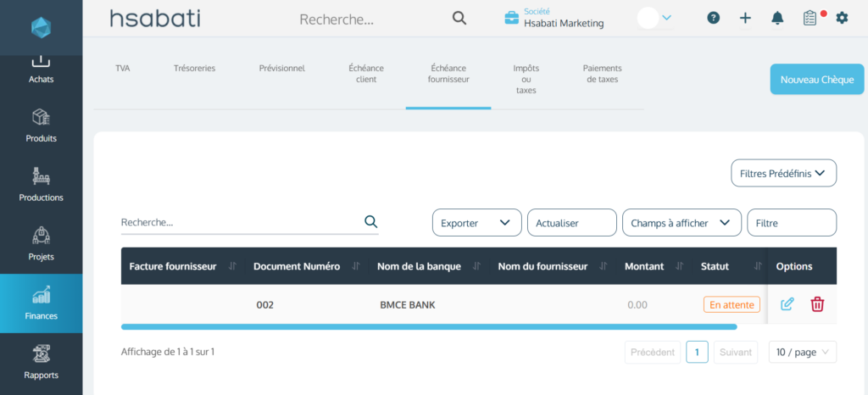
Task: Change the 10 / page size selector
Action: pyautogui.click(x=802, y=352)
